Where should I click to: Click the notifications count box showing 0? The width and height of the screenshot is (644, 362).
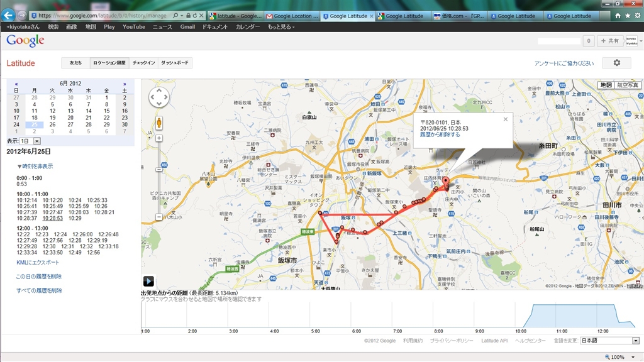click(589, 41)
